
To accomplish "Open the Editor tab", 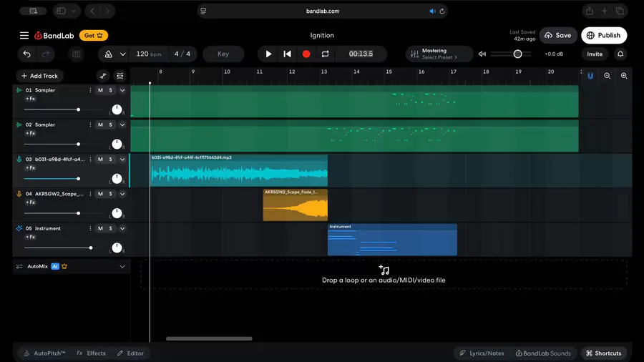I will click(x=130, y=353).
